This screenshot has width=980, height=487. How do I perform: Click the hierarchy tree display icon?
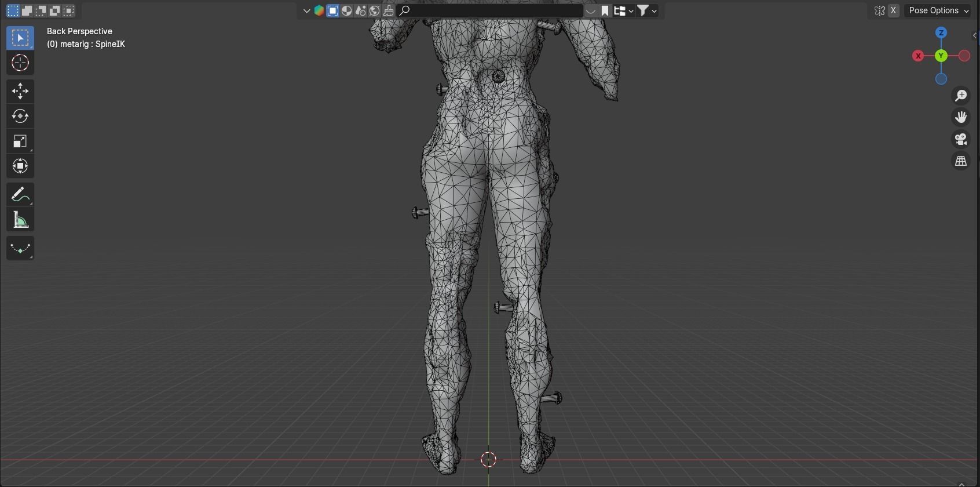[620, 10]
